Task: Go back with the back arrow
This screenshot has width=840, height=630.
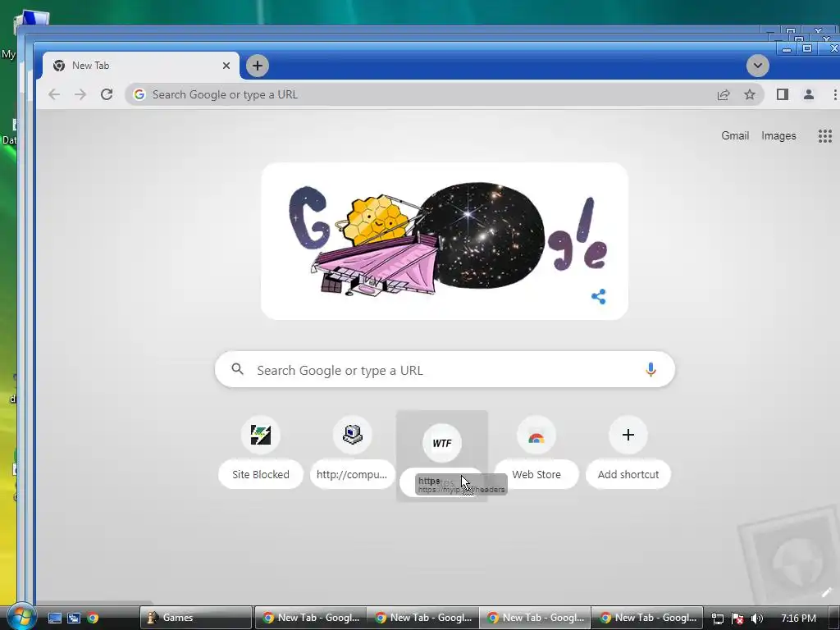Action: tap(54, 94)
